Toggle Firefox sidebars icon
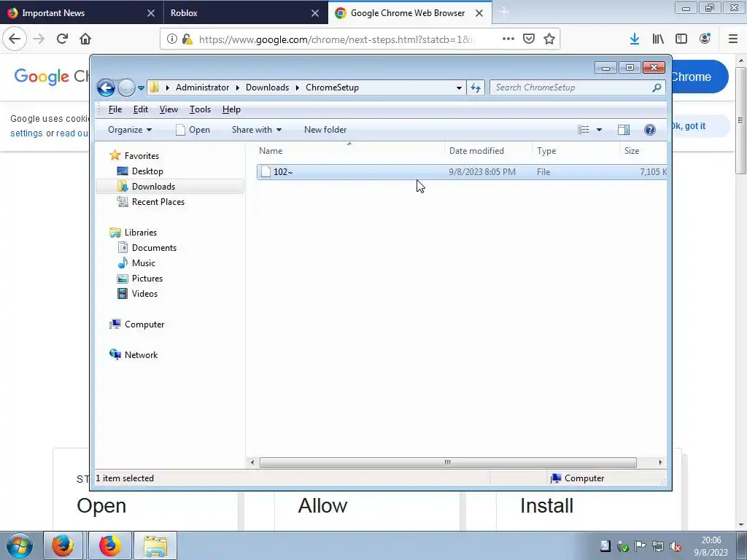The width and height of the screenshot is (747, 560). pos(681,39)
